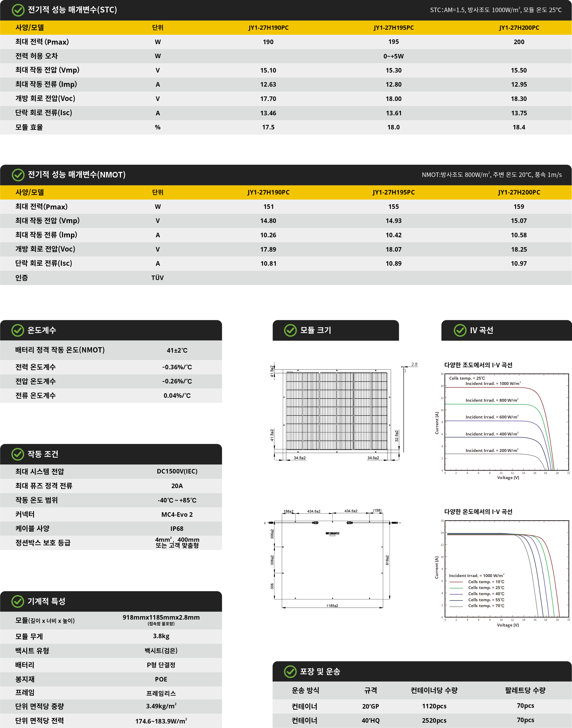Click the voltage temperature coefficient -0.26%/℃
Viewport: 572px width, 728px height.
tap(177, 381)
